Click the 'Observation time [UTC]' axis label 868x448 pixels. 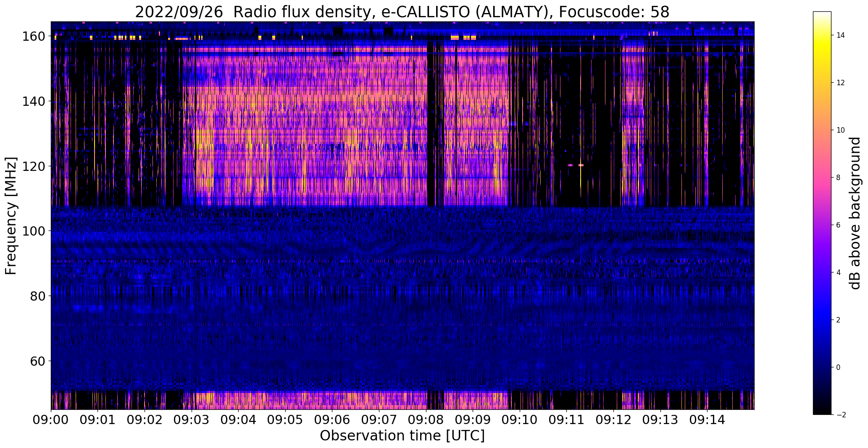click(402, 435)
